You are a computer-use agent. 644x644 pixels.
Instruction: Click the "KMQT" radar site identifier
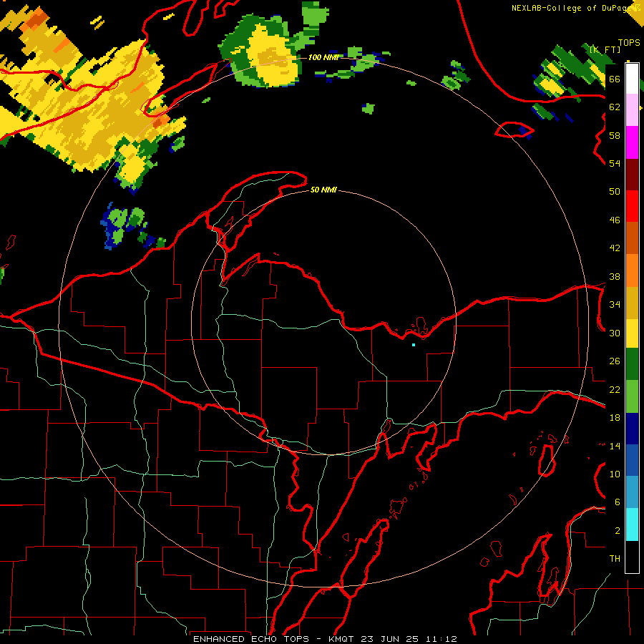342,639
